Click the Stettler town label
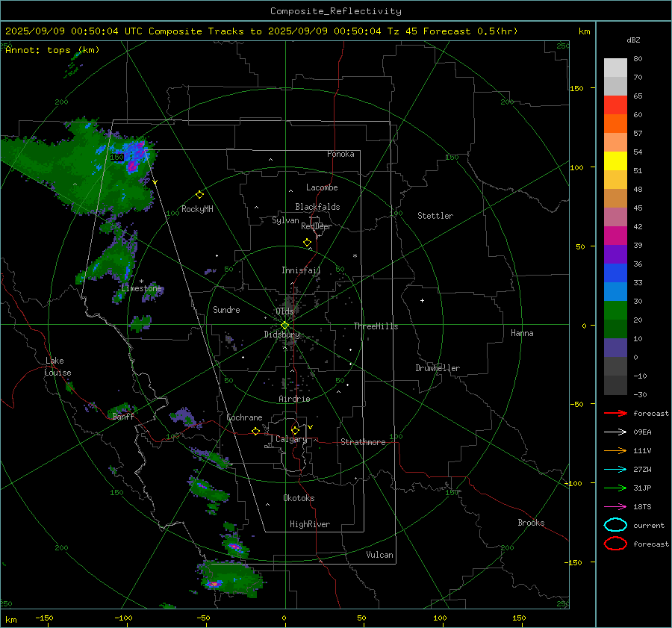The width and height of the screenshot is (672, 628). click(435, 216)
